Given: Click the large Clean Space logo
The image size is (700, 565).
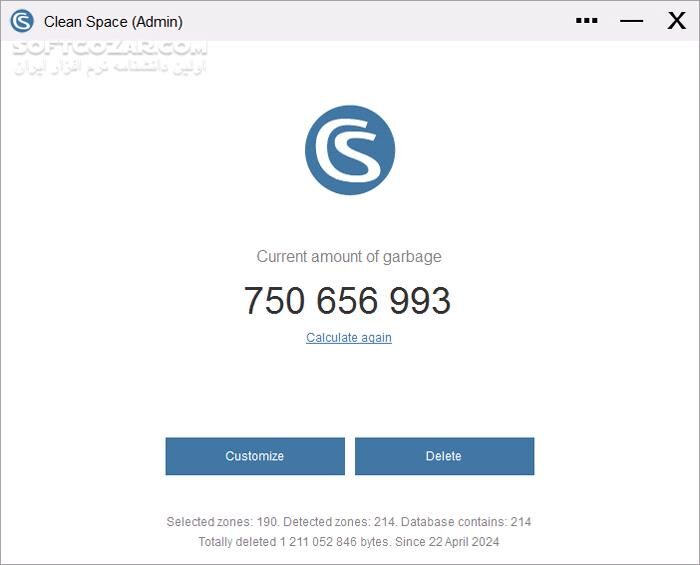Looking at the screenshot, I should [x=350, y=150].
